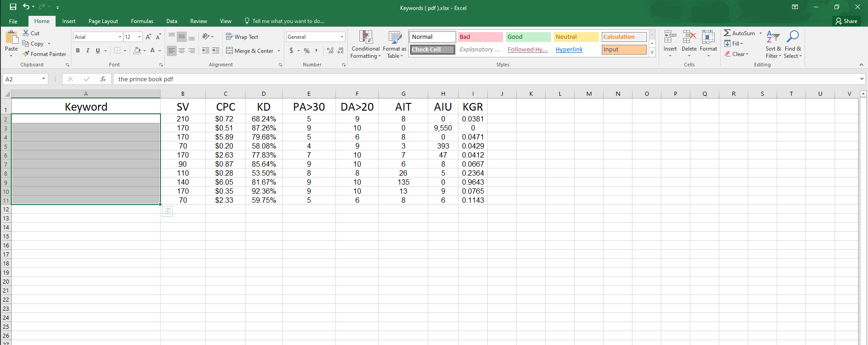Click the Tell me what you want search box

pos(288,21)
